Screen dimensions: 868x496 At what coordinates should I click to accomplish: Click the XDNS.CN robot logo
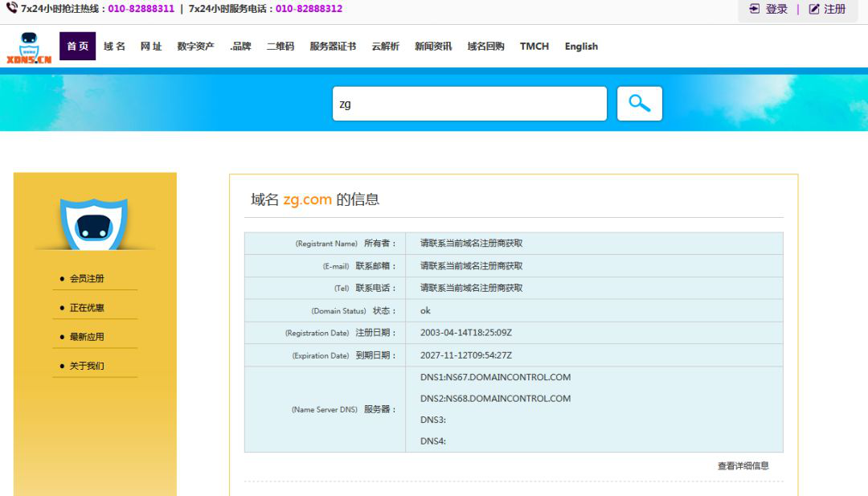pos(28,47)
